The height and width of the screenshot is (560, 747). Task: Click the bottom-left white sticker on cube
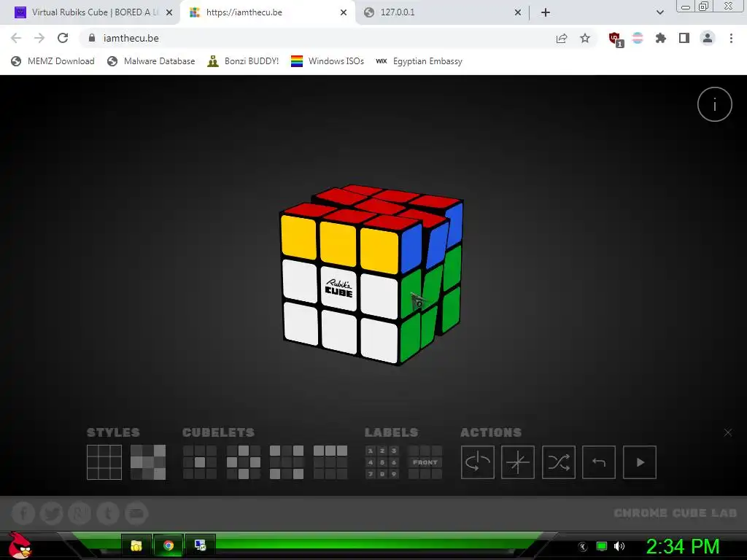pos(301,323)
